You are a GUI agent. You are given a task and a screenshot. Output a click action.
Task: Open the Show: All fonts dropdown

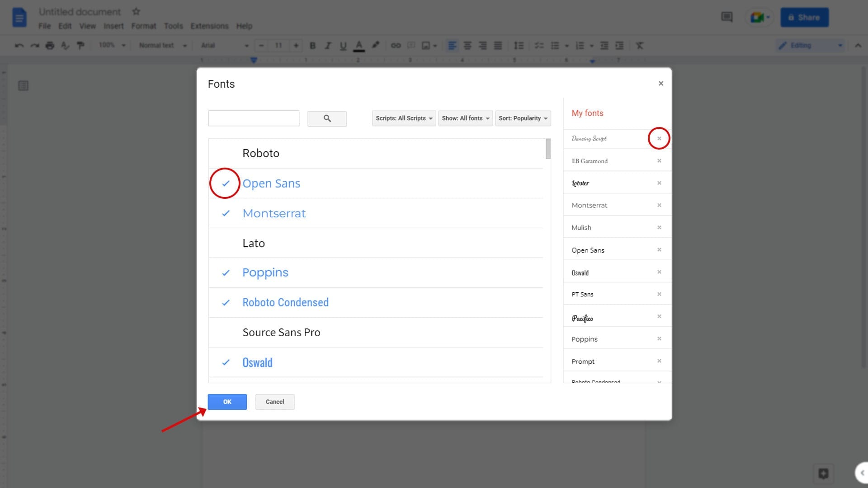pos(466,118)
